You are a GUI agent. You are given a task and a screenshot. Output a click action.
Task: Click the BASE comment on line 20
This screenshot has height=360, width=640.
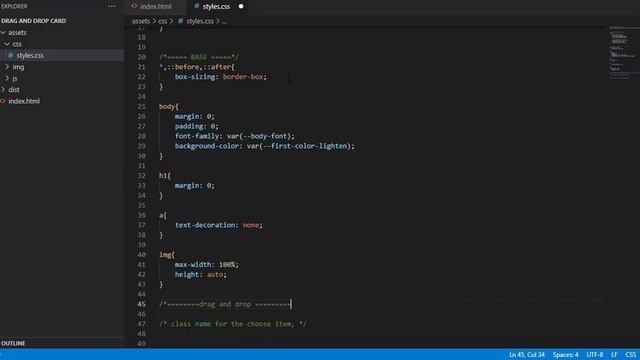(199, 57)
